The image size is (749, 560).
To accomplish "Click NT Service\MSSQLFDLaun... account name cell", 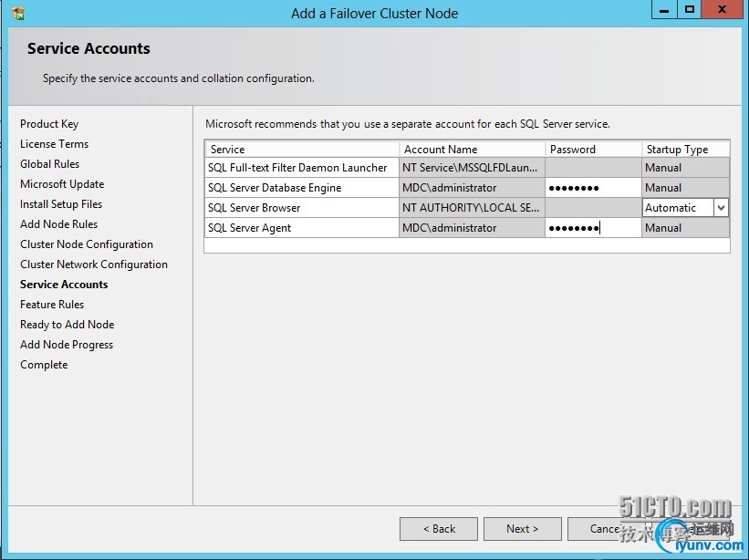I will point(472,168).
